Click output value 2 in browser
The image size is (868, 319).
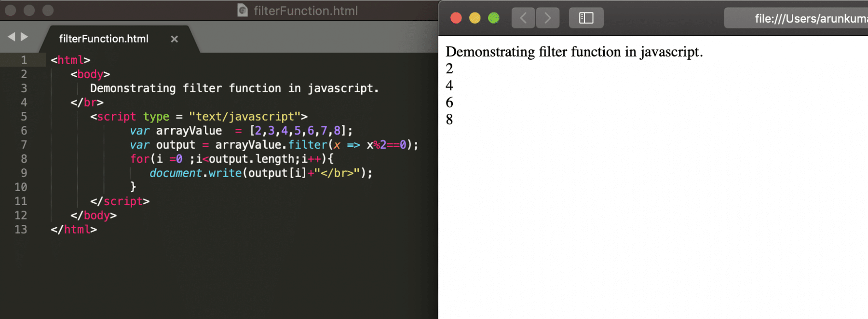[x=449, y=69]
